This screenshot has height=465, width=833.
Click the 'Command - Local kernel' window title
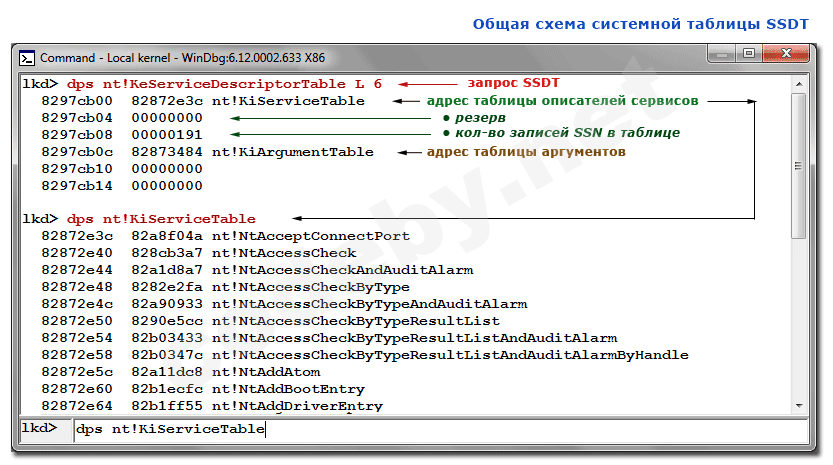(x=182, y=58)
